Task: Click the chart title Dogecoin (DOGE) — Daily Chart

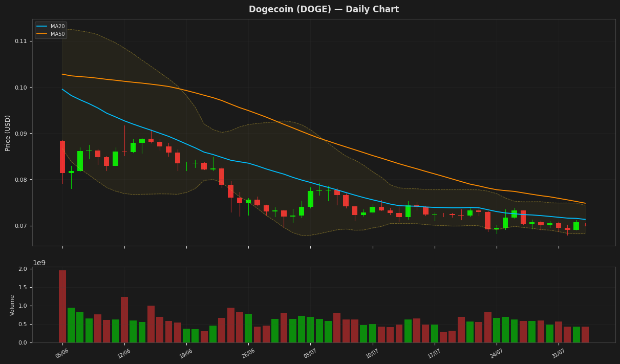Action: [x=324, y=9]
